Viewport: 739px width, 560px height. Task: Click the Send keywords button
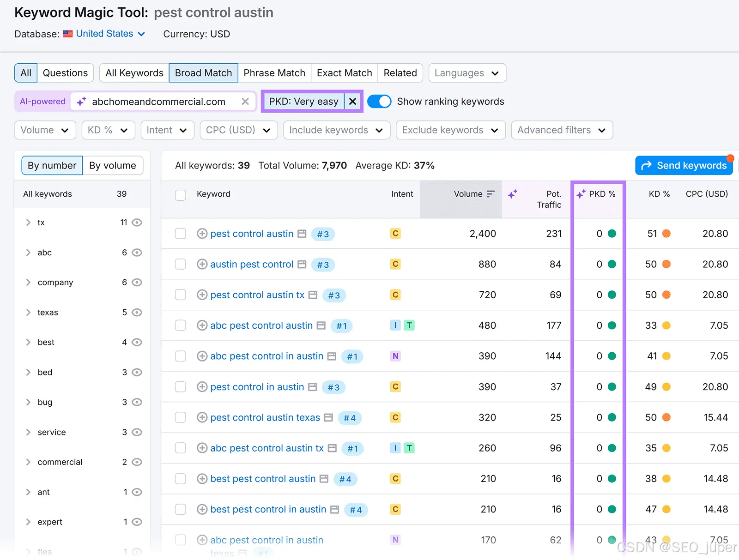tap(684, 165)
